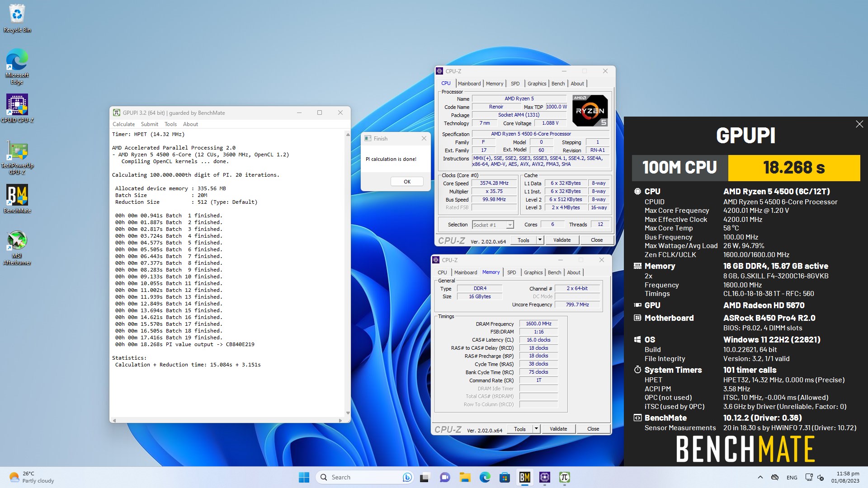The width and height of the screenshot is (868, 488).
Task: Open TechPowerUp GPU-Z desktop shortcut
Action: pyautogui.click(x=17, y=157)
